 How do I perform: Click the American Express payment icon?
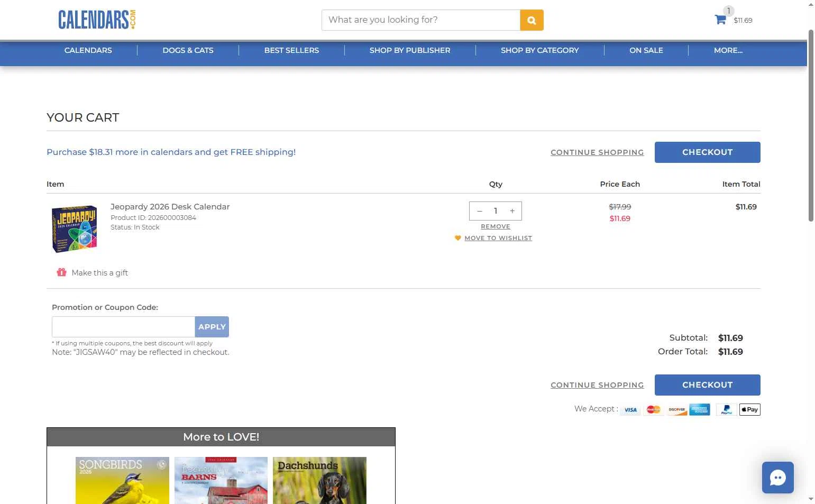tap(700, 409)
